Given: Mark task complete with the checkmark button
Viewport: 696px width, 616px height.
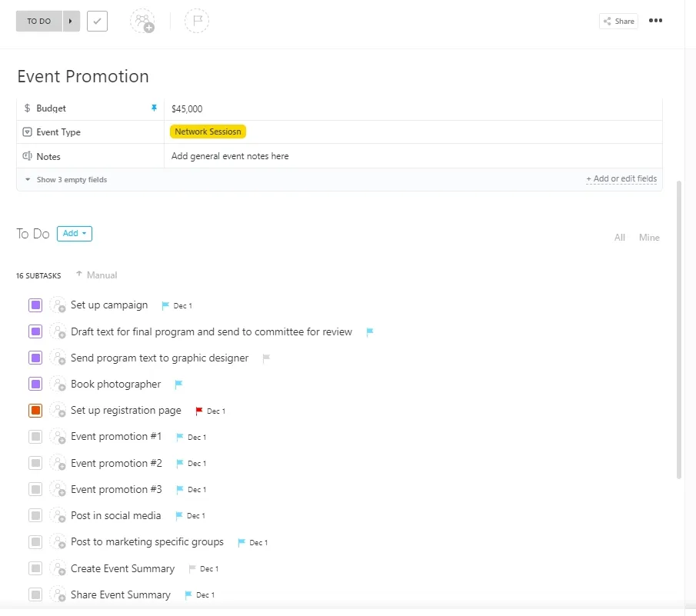Looking at the screenshot, I should click(97, 22).
